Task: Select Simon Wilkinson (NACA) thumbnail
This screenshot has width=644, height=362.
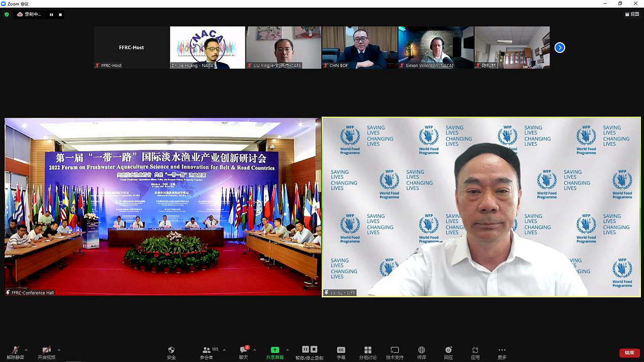Action: [436, 48]
